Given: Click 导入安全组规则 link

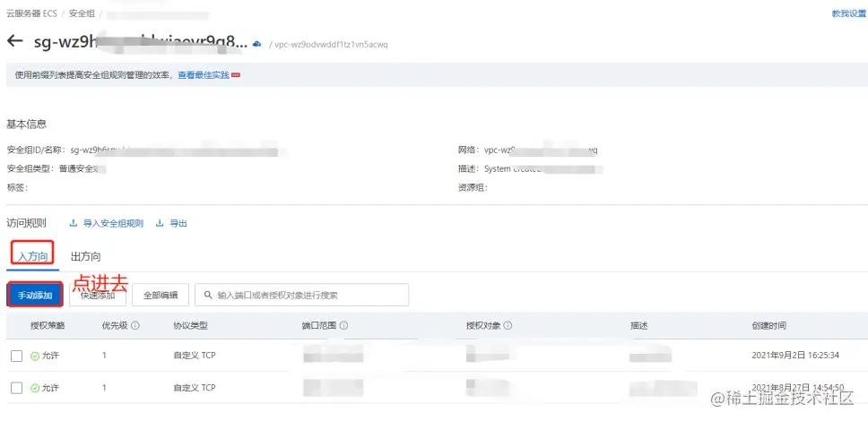Looking at the screenshot, I should (113, 224).
